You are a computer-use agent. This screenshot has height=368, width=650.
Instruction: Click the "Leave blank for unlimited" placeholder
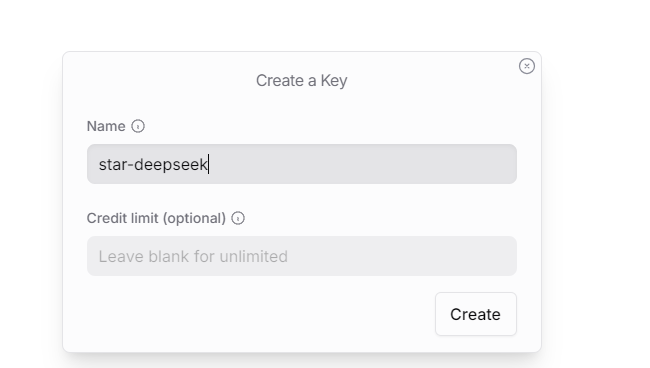click(x=193, y=257)
